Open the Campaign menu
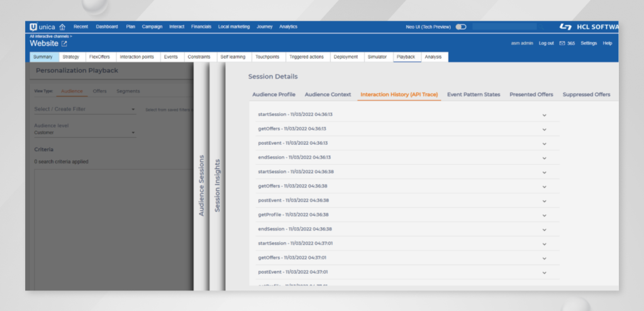Viewport: 644px width, 311px height. (x=152, y=27)
